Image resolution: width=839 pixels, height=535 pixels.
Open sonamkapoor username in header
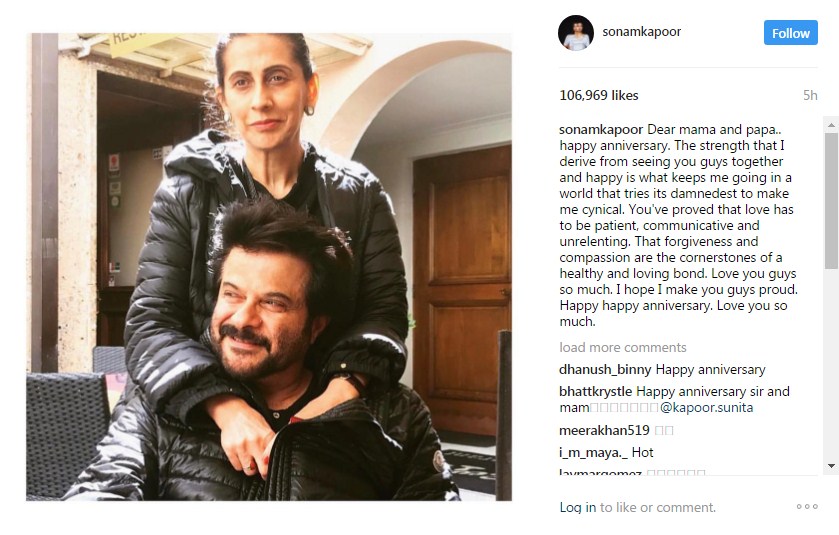642,32
